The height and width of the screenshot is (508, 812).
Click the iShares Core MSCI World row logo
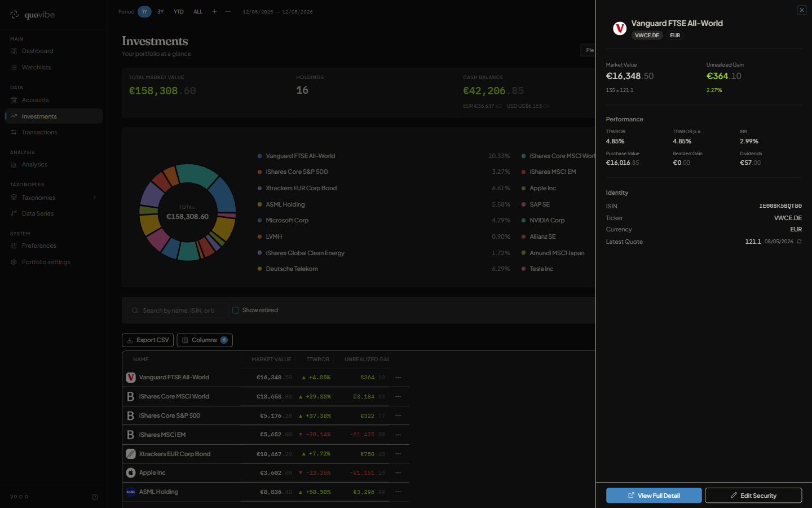pos(131,397)
